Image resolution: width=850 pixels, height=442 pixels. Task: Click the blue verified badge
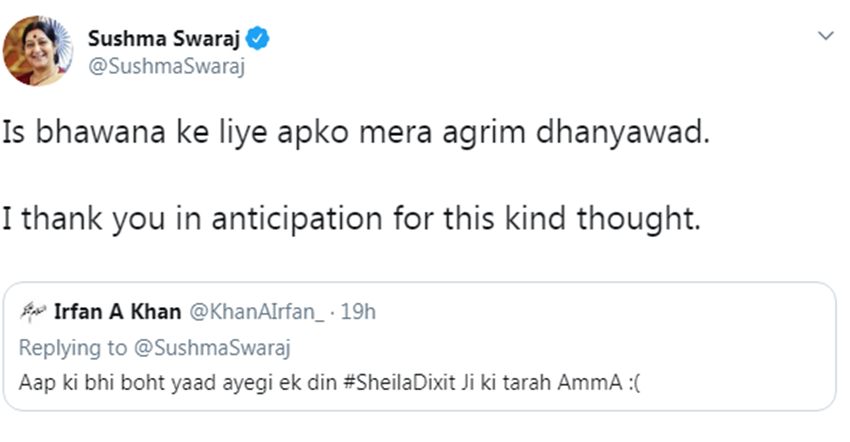[x=257, y=40]
